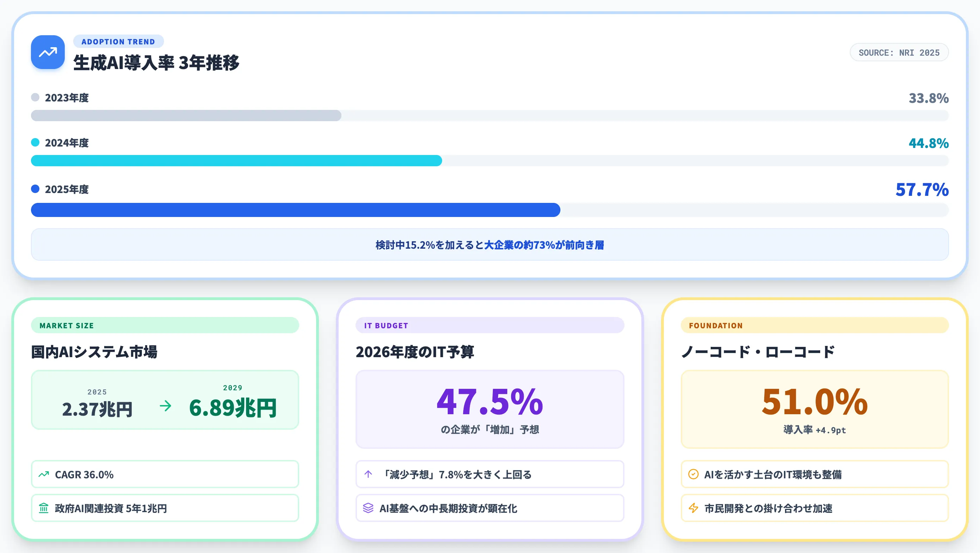Click the green arrow between 2.37兆円 and 6.89兆円

165,406
